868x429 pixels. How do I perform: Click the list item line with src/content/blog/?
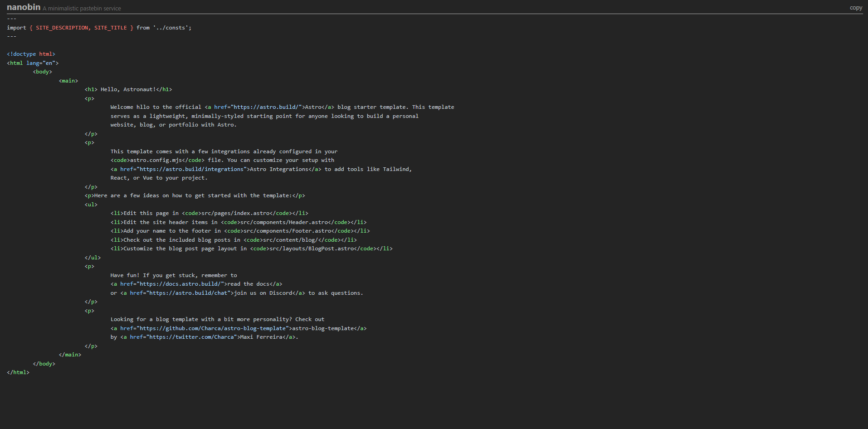[x=234, y=240]
